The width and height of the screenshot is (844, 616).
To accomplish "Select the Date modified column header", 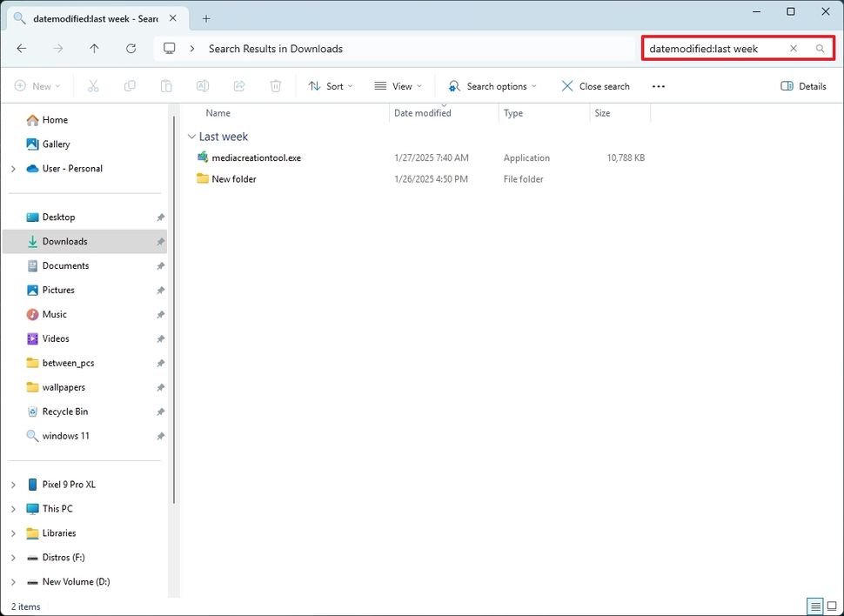I will click(423, 112).
